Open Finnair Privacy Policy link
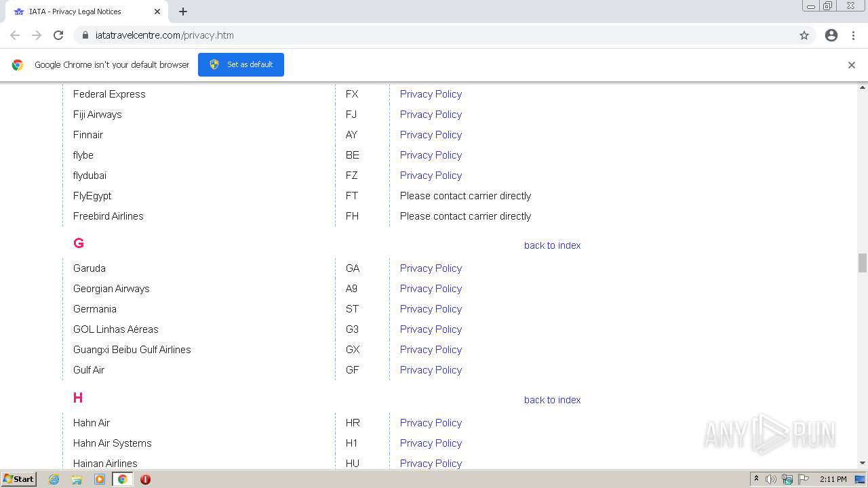This screenshot has width=868, height=488. tap(431, 135)
